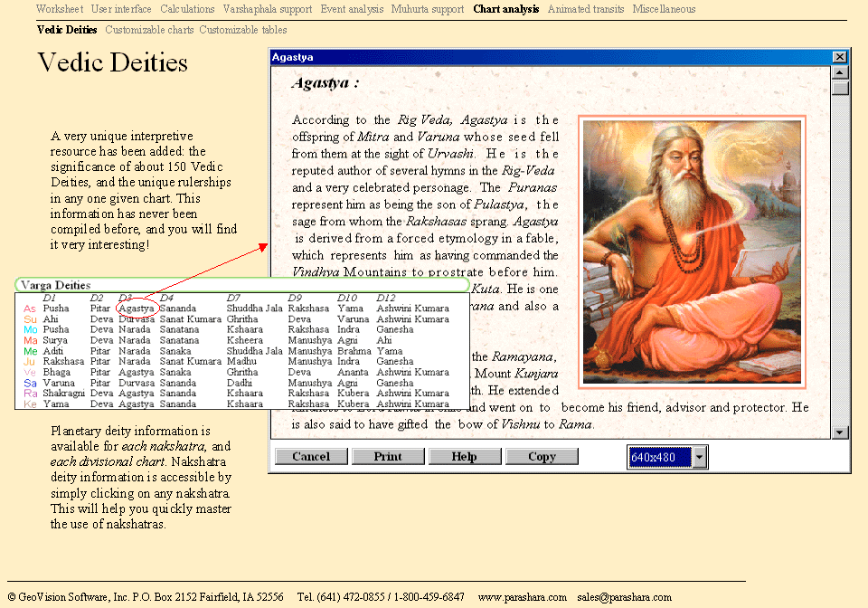Click the scroll up arrow in Agastya window
This screenshot has width=868, height=608.
click(x=839, y=72)
